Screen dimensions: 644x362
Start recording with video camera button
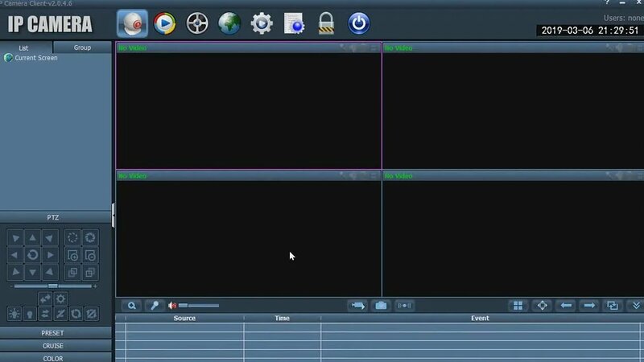[x=357, y=306]
